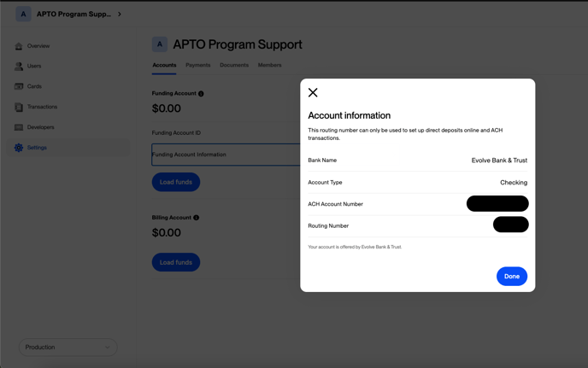Close the Account information dialog with the X
This screenshot has width=588, height=368.
click(313, 92)
